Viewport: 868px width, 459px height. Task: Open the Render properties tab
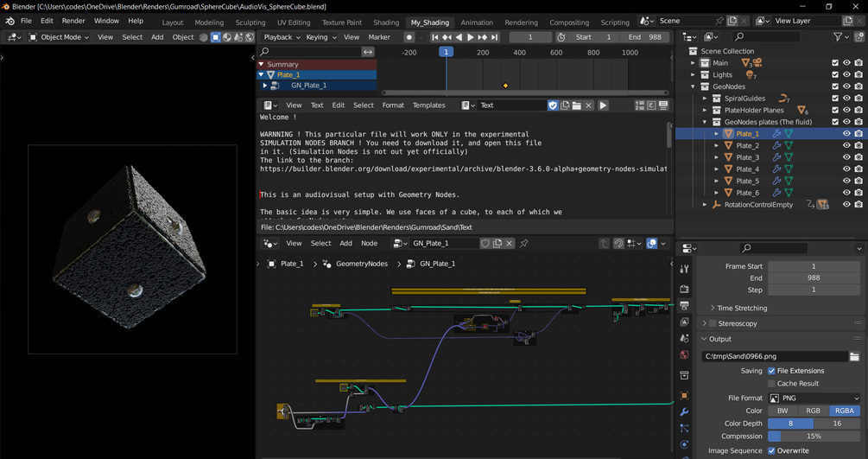pyautogui.click(x=685, y=289)
